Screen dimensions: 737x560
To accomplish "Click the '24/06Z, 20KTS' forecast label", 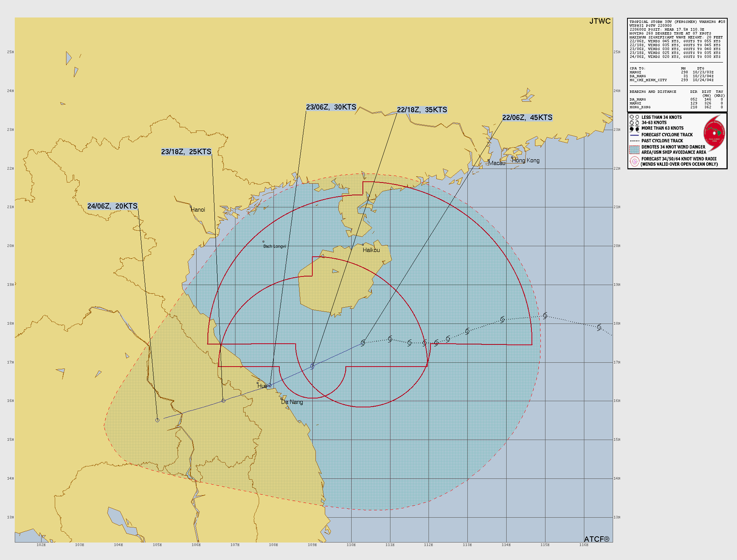I will (113, 206).
